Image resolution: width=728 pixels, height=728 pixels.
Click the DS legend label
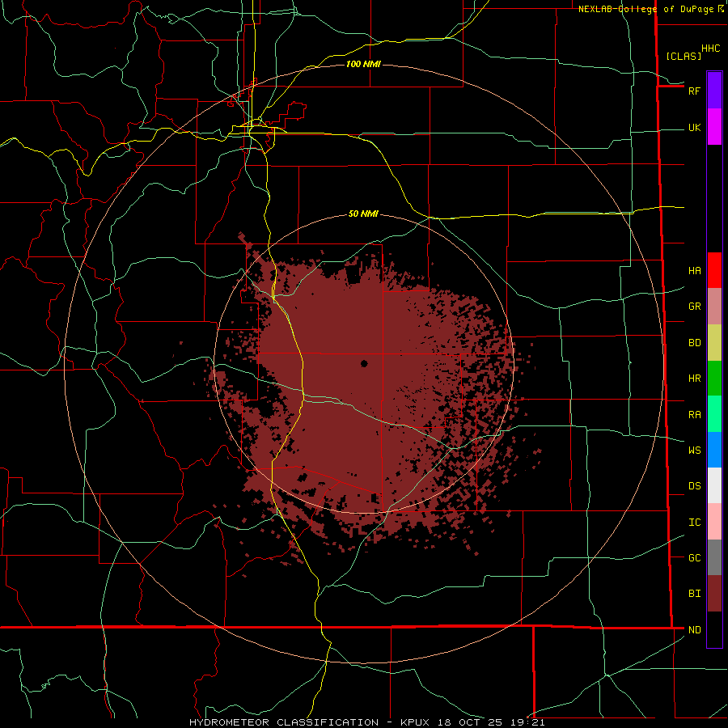pyautogui.click(x=695, y=486)
